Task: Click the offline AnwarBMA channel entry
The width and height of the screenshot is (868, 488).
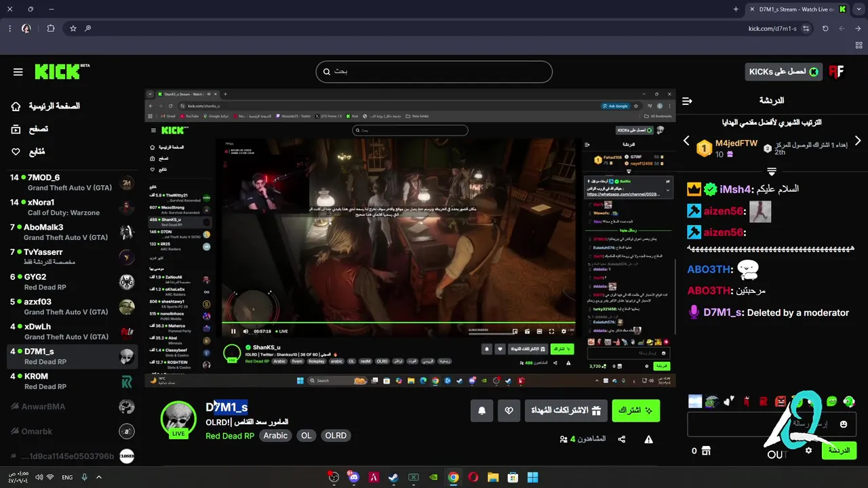Action: tap(71, 407)
